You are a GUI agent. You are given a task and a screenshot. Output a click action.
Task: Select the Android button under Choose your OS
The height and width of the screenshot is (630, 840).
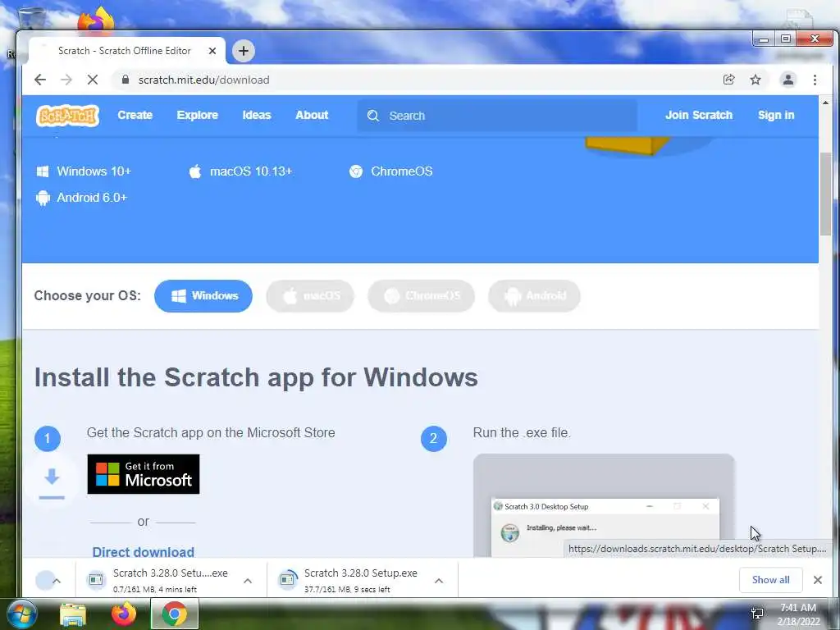(x=534, y=295)
